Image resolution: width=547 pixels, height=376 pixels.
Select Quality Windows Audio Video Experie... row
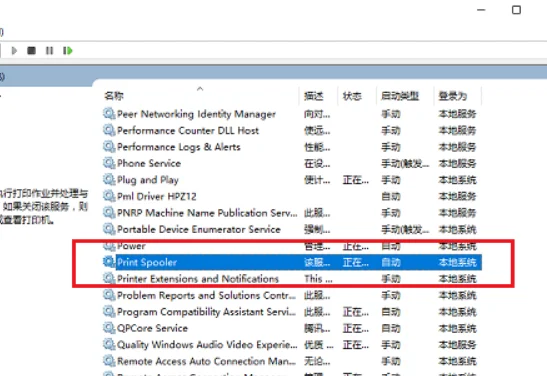pos(292,345)
